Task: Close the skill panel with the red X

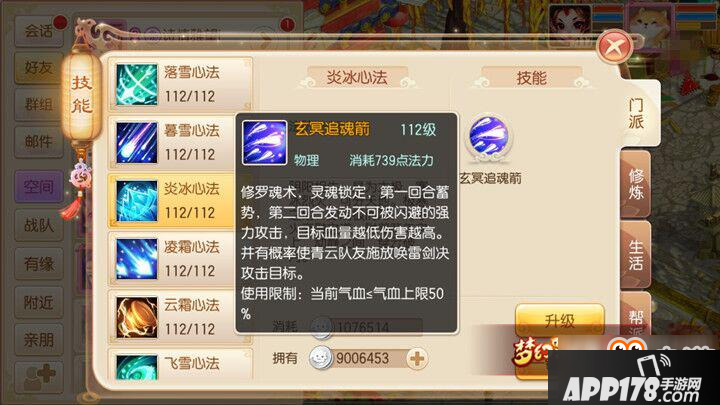Action: coord(614,46)
